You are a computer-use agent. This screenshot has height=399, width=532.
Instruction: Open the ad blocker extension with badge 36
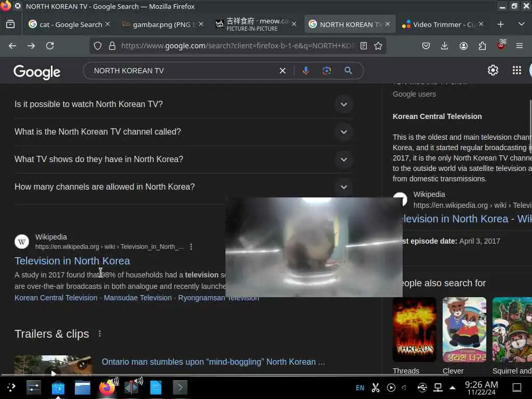coord(501,45)
